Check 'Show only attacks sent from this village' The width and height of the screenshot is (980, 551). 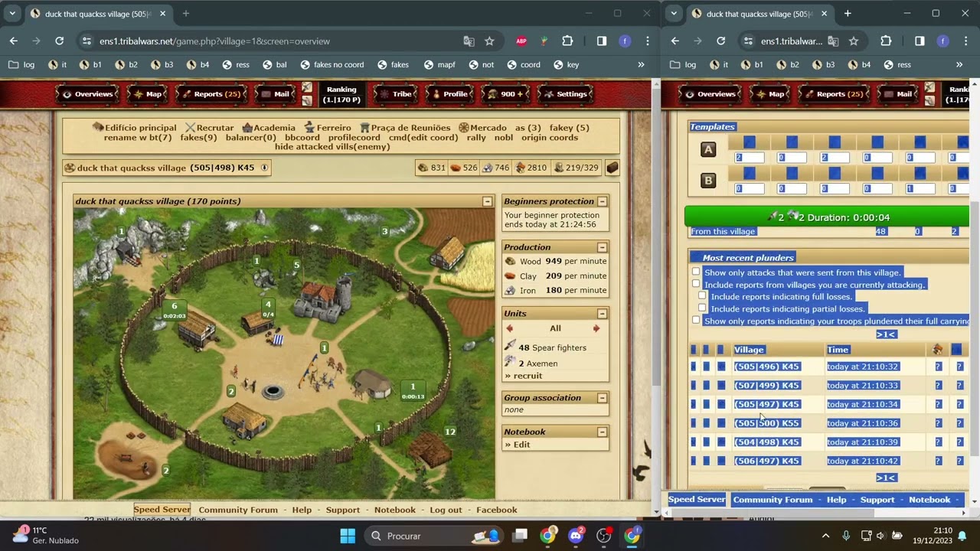point(696,272)
